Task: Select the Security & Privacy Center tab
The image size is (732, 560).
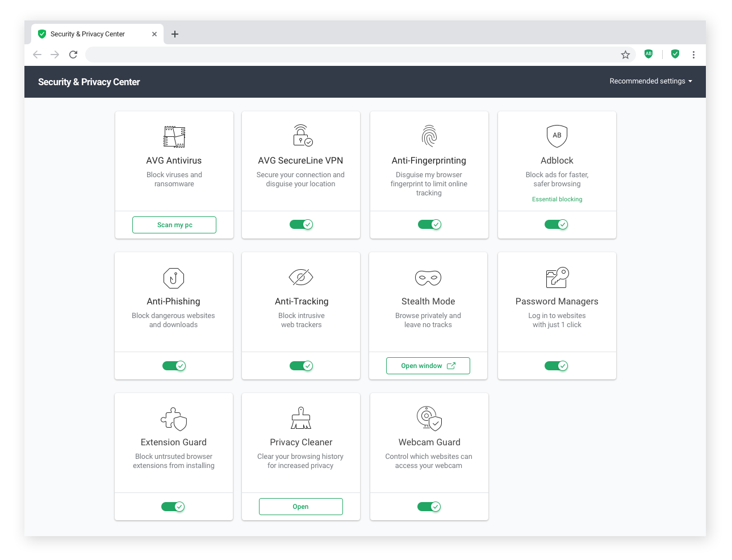Action: [87, 34]
